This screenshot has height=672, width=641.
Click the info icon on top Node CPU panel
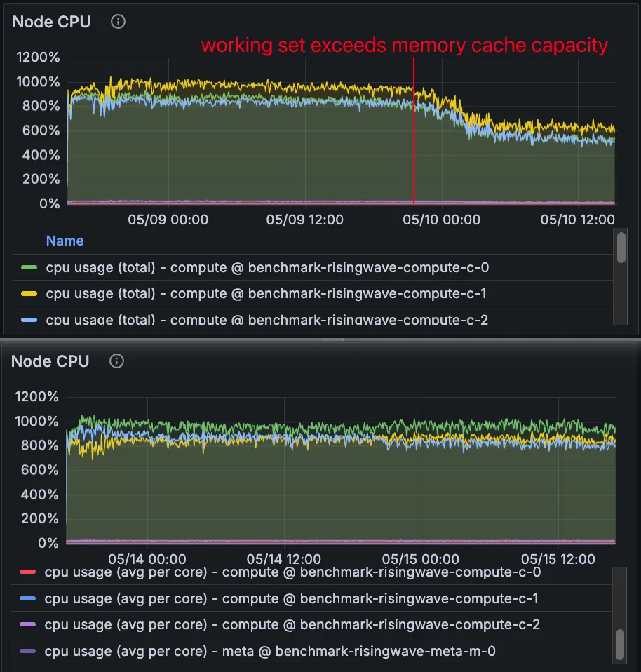119,22
